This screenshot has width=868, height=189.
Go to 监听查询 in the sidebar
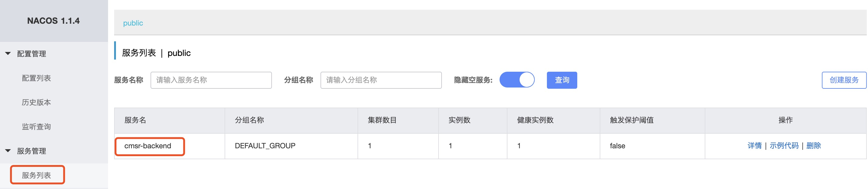(36, 127)
